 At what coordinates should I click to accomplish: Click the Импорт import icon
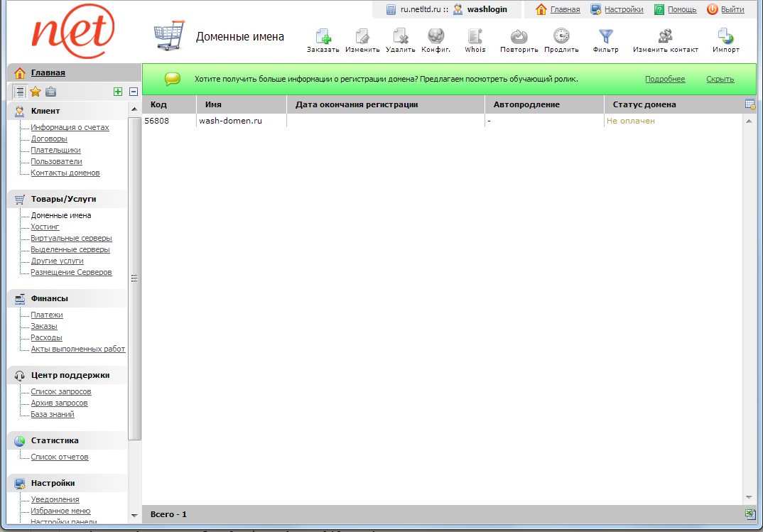click(x=725, y=37)
